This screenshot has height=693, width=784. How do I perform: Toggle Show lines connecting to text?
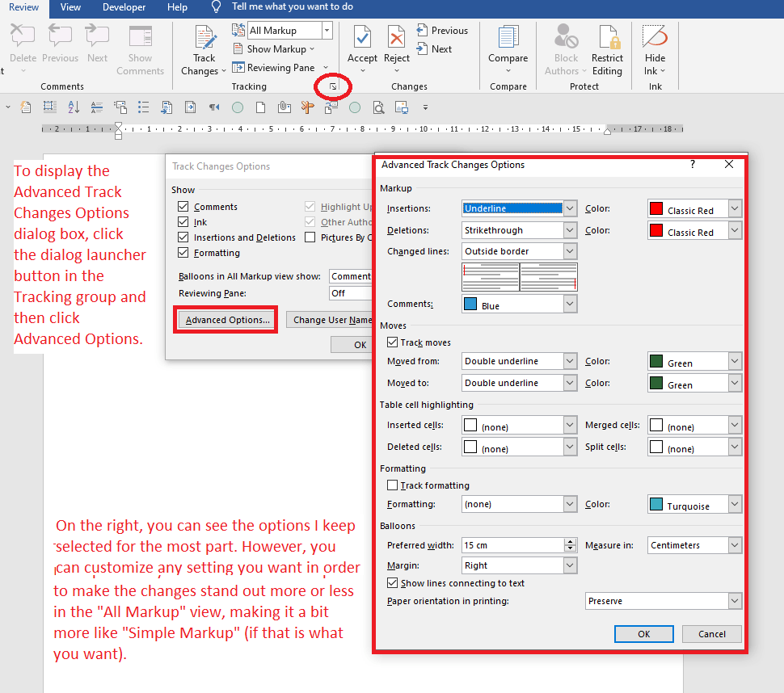coord(393,583)
